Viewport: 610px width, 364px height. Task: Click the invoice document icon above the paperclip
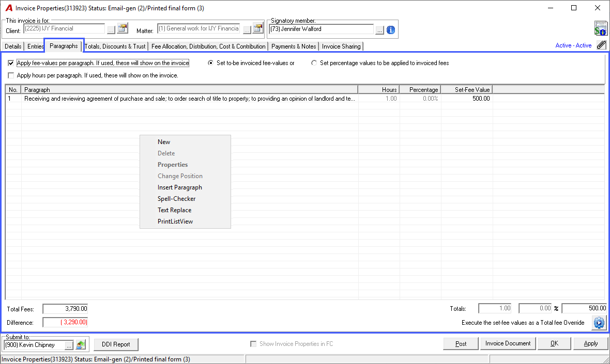601,28
